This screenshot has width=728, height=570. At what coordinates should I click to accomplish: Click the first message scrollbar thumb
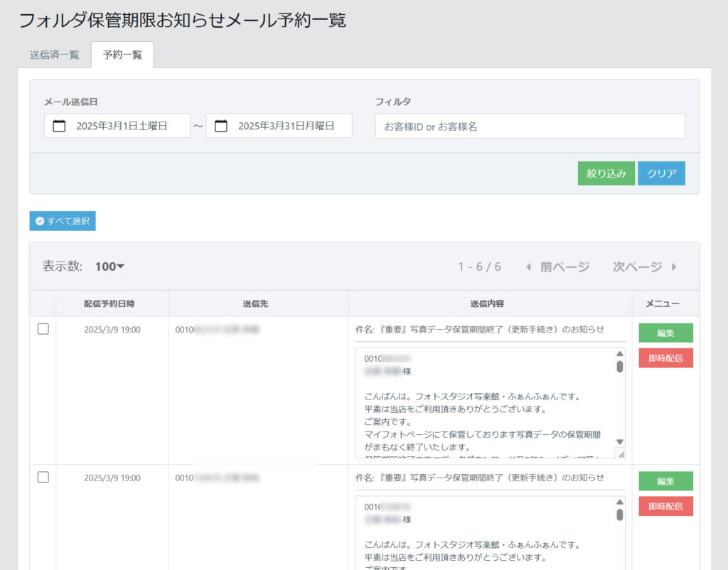click(619, 367)
